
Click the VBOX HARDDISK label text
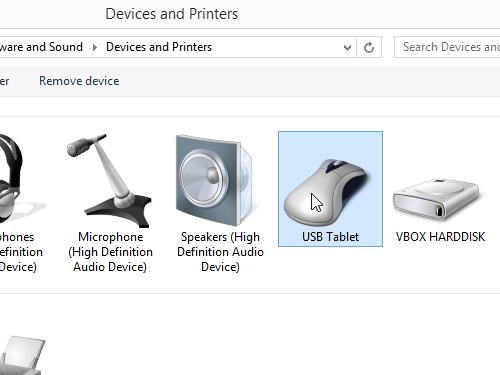click(440, 237)
